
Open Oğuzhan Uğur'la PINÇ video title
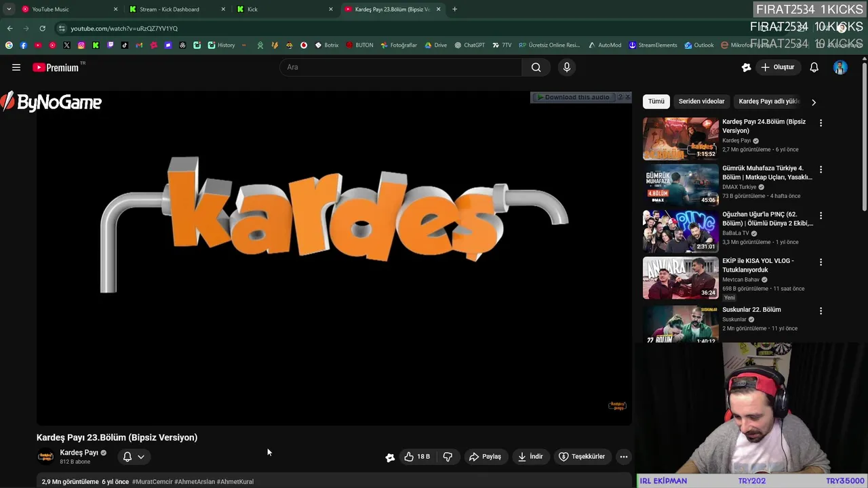pos(767,219)
